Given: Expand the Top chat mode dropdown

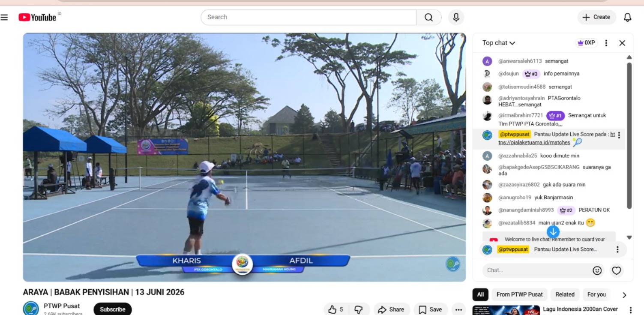Looking at the screenshot, I should click(x=499, y=43).
